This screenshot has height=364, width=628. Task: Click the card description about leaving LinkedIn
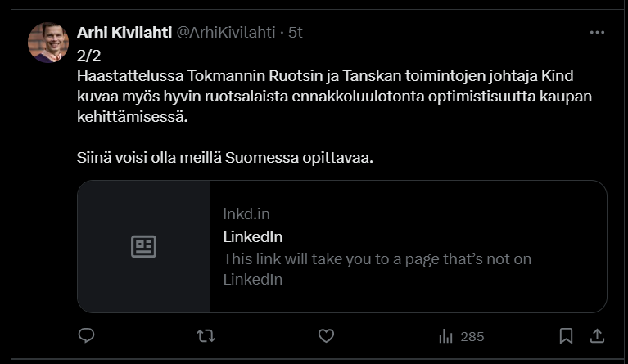click(377, 268)
